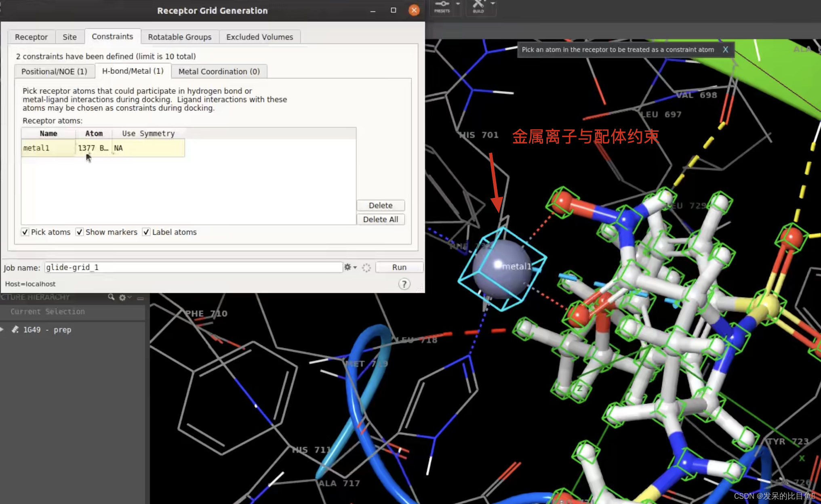Open the Structure Hierarchy gear options
This screenshot has width=821, height=504.
[122, 298]
